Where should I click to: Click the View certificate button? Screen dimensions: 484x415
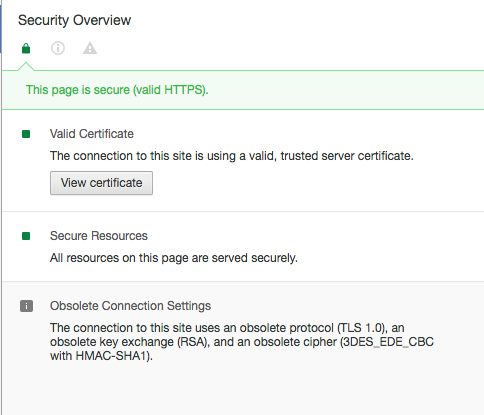click(x=101, y=183)
